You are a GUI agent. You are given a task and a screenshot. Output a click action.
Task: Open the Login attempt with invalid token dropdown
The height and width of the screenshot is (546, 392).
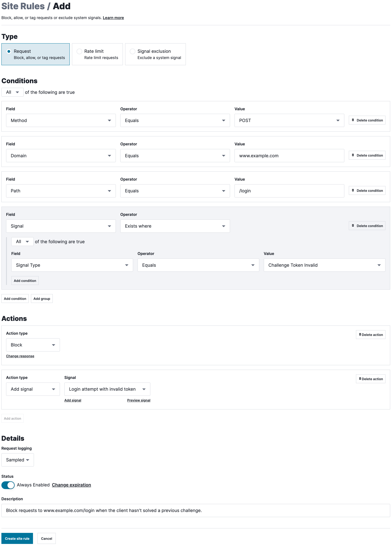coord(107,389)
